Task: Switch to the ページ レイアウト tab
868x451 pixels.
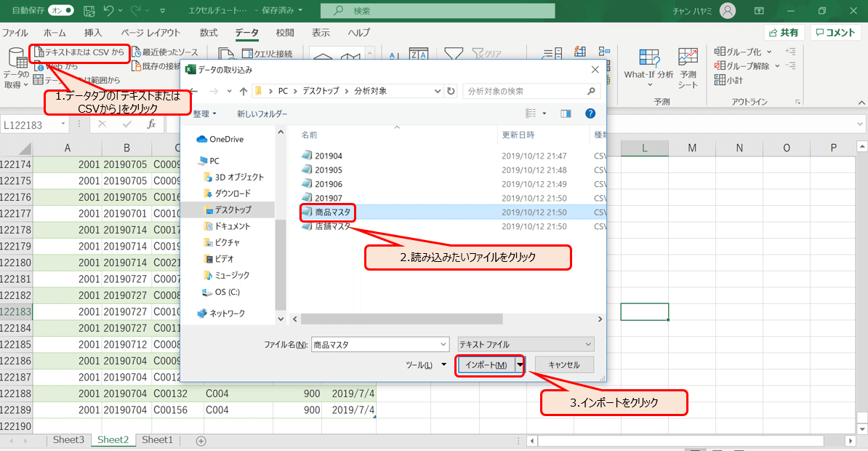Action: 150,33
